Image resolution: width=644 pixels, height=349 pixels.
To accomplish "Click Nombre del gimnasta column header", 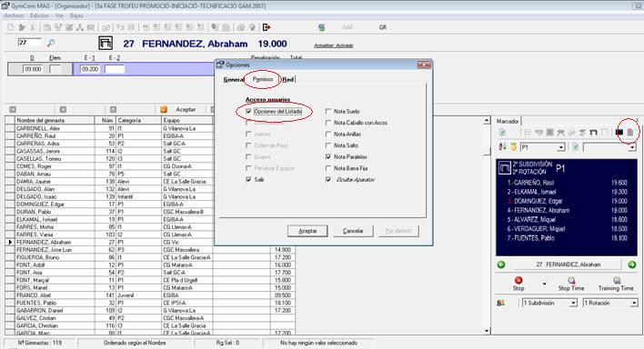I will click(55, 120).
